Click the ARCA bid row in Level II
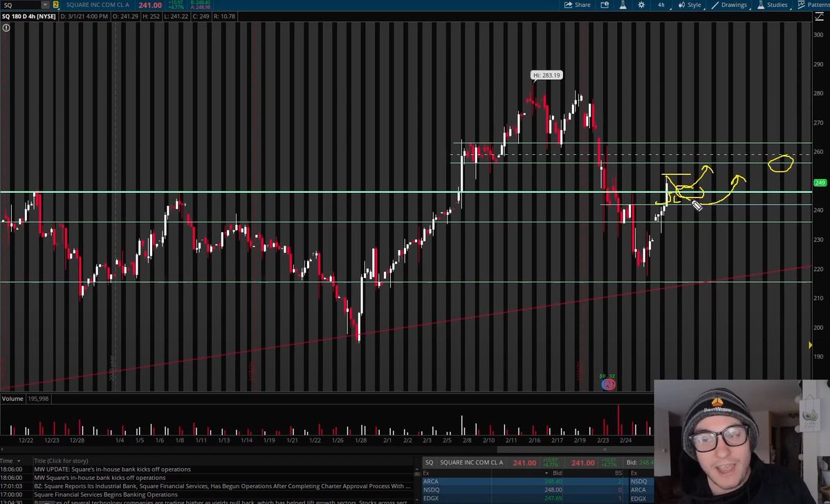This screenshot has height=504, width=830. (526, 481)
